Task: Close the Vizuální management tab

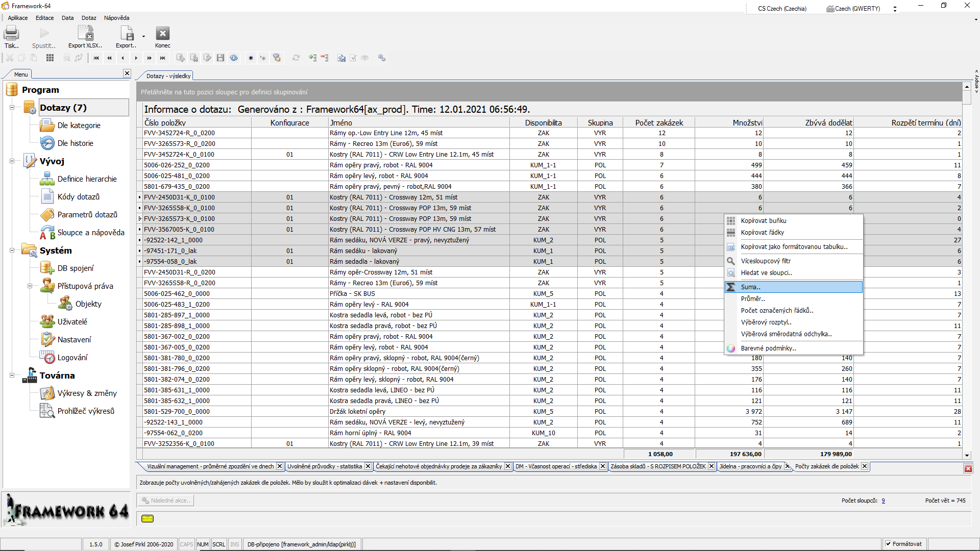Action: pos(280,466)
